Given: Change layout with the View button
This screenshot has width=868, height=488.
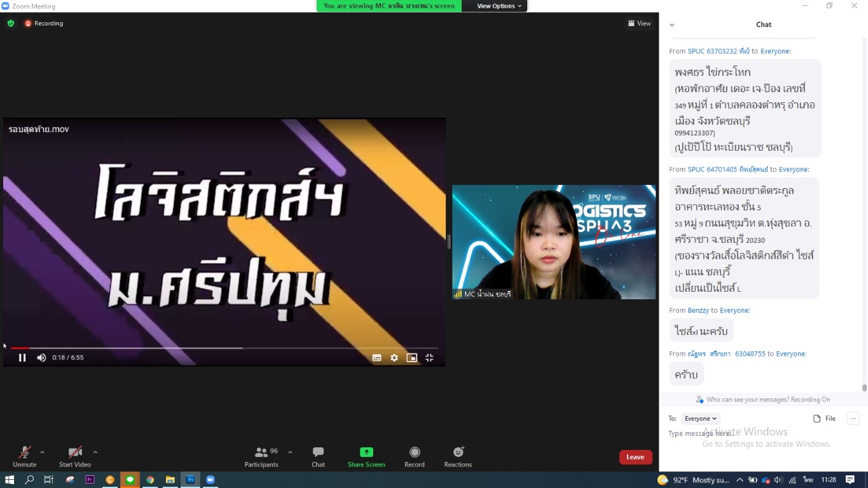Looking at the screenshot, I should [x=640, y=24].
